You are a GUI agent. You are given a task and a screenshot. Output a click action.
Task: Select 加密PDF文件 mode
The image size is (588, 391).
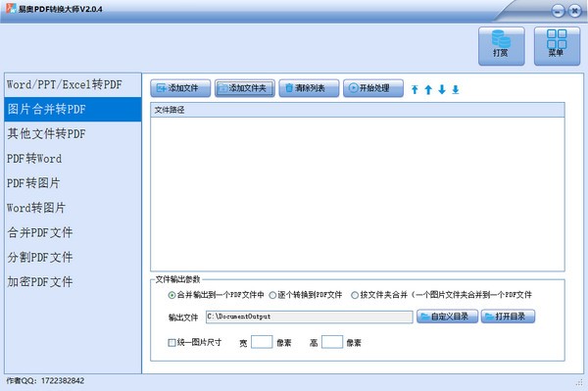pos(73,282)
